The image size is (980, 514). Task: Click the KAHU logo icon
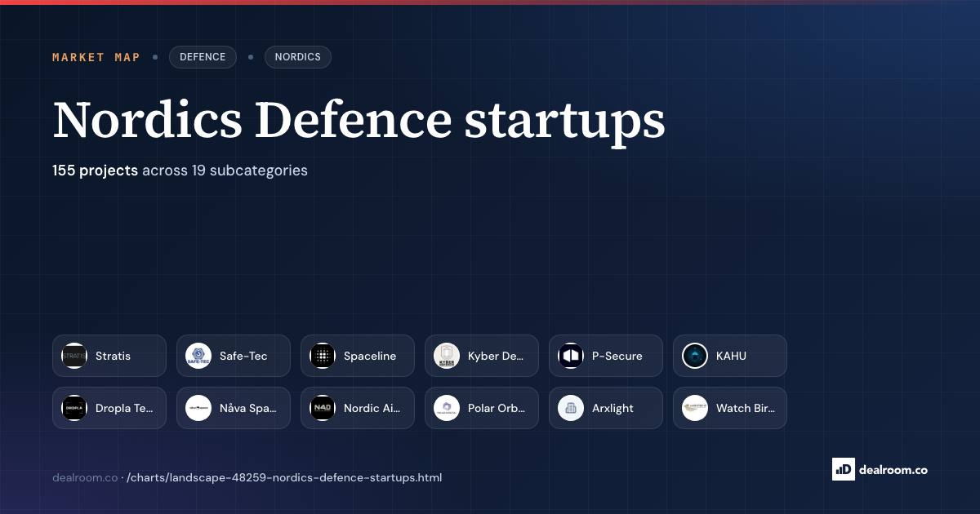click(695, 356)
